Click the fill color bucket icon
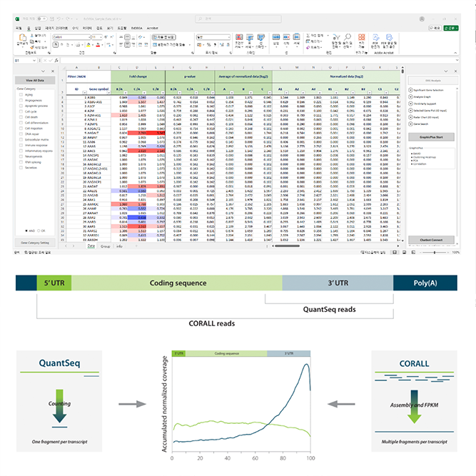Image resolution: width=476 pixels, height=476 pixels. 88,45
